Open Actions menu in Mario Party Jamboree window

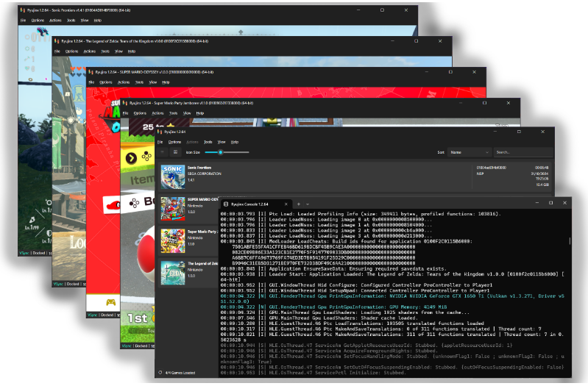pos(158,113)
